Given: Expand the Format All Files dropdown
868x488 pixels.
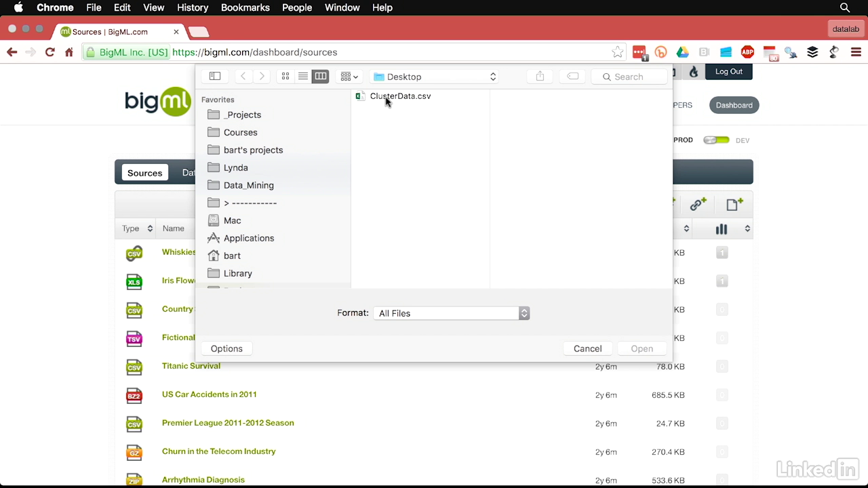Looking at the screenshot, I should tap(451, 313).
